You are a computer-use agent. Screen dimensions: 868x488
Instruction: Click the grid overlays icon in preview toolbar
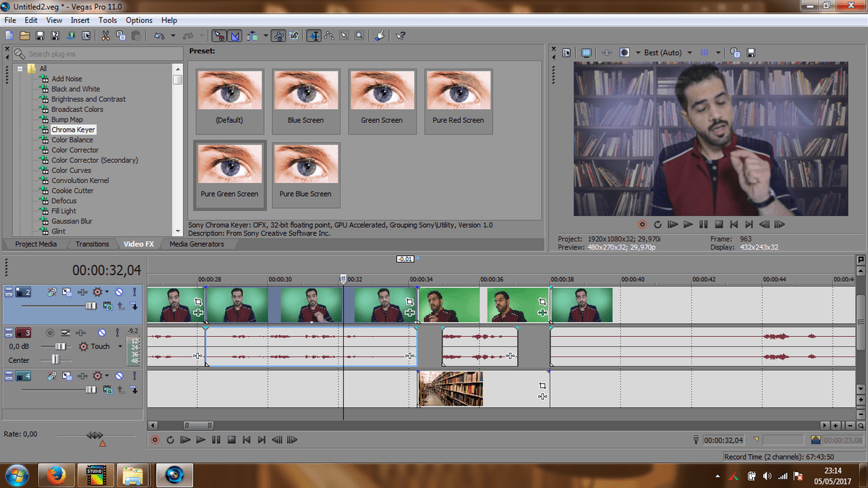[x=705, y=53]
